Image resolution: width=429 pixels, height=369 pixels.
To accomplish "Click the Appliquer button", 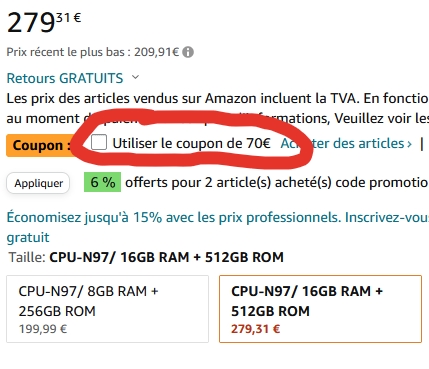I will pyautogui.click(x=38, y=183).
